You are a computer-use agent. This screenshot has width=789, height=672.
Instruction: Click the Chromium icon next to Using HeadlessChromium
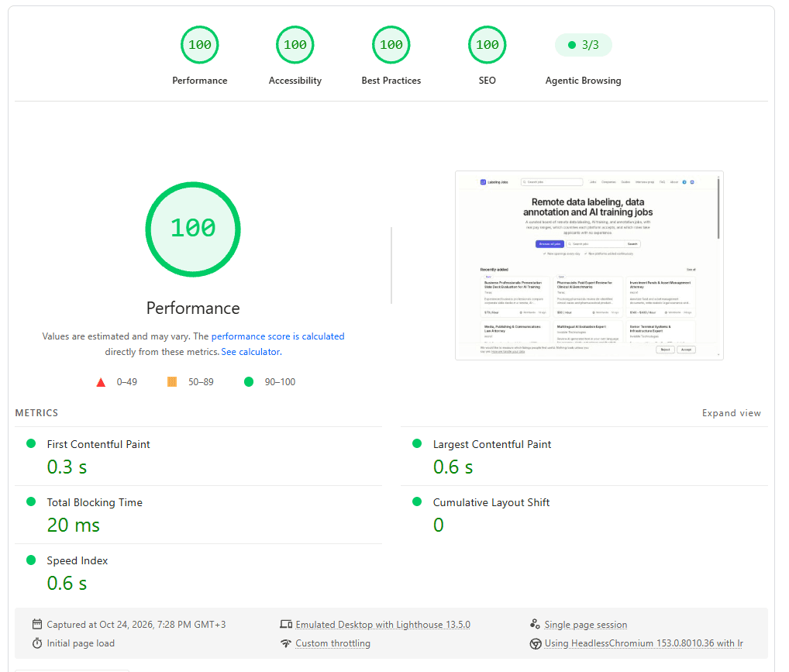(536, 644)
